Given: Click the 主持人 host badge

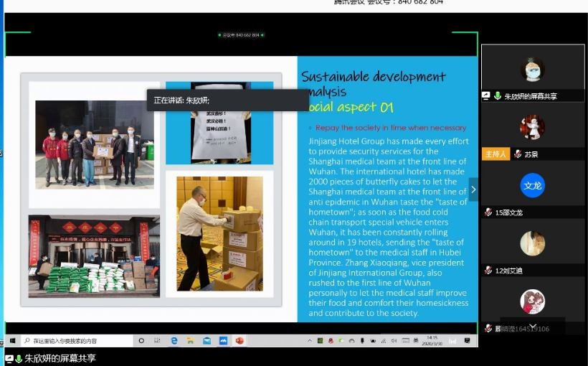Looking at the screenshot, I should [495, 154].
